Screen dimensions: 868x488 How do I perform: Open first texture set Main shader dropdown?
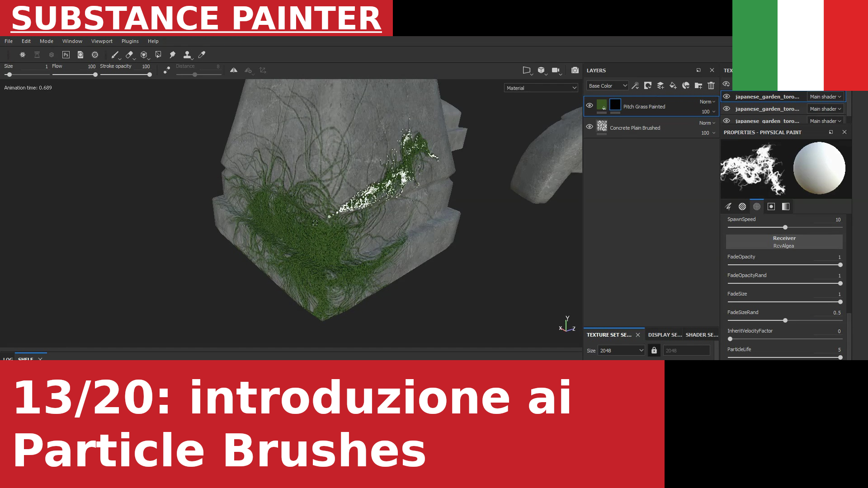click(826, 97)
